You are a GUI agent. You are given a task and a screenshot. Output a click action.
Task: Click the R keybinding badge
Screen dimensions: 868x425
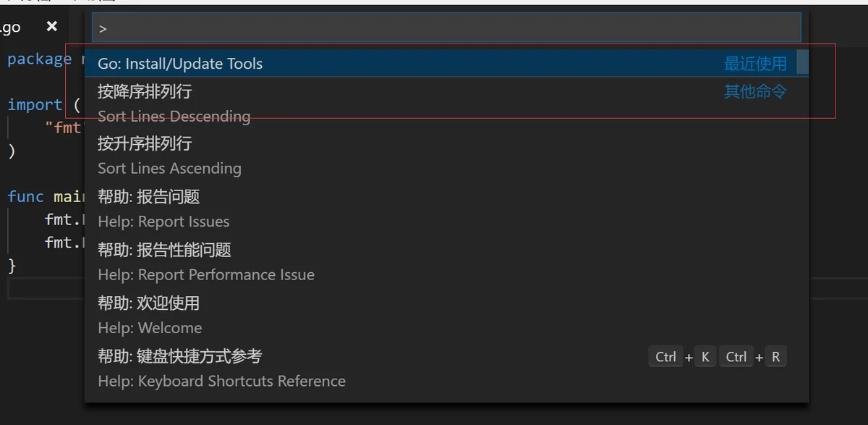pyautogui.click(x=776, y=356)
